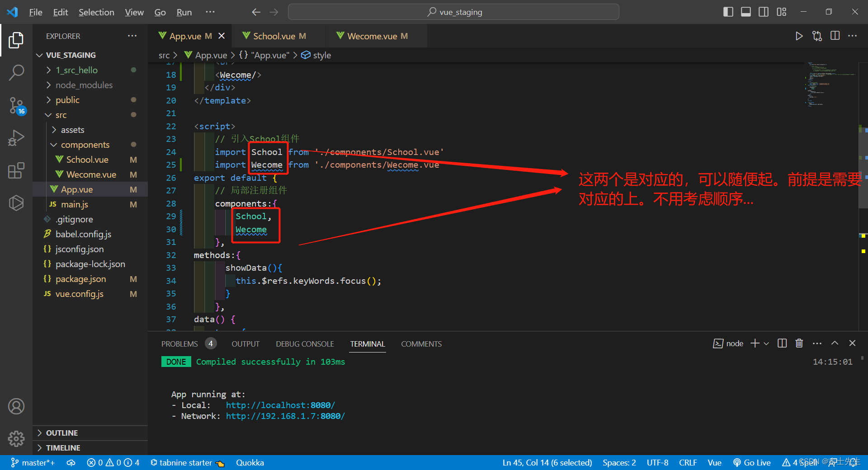Open the Search view in activity bar
This screenshot has height=470, width=868.
coord(16,72)
